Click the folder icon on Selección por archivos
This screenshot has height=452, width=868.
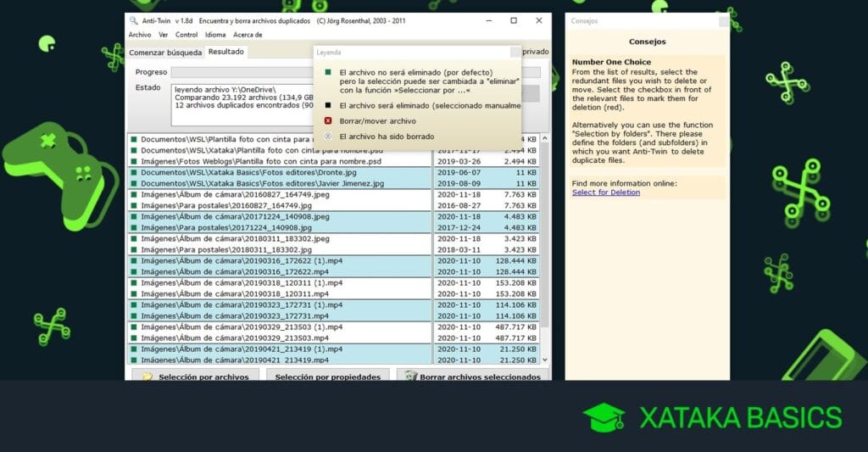coord(147,377)
